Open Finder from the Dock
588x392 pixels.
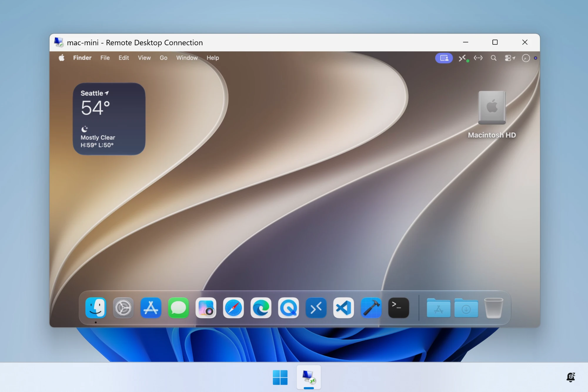pos(96,308)
